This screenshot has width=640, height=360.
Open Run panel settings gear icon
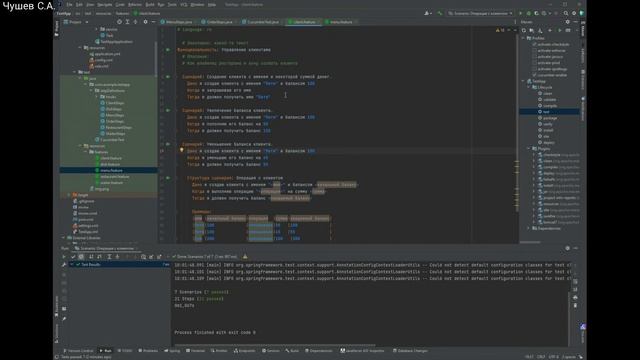567,248
